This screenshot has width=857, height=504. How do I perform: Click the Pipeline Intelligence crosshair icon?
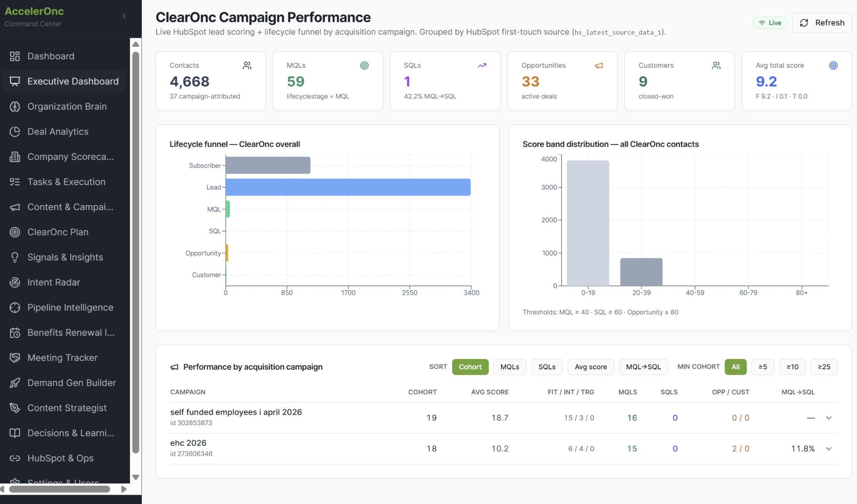point(15,307)
